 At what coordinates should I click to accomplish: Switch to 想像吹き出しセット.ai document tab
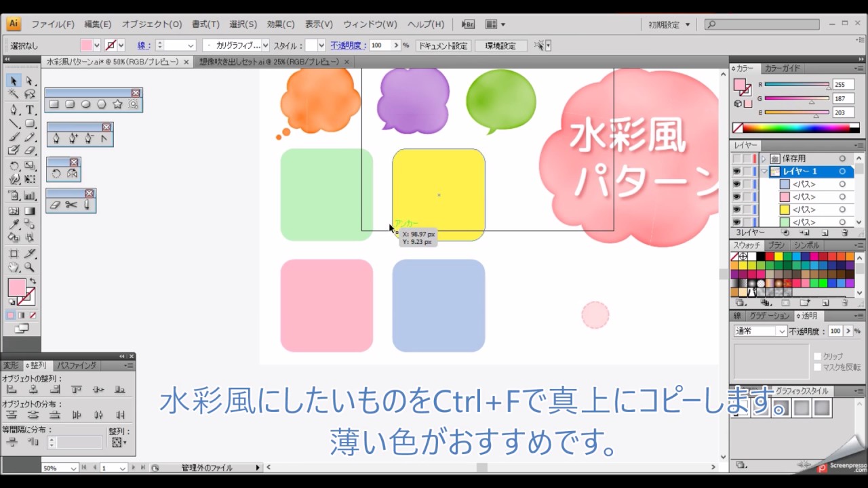pos(270,62)
